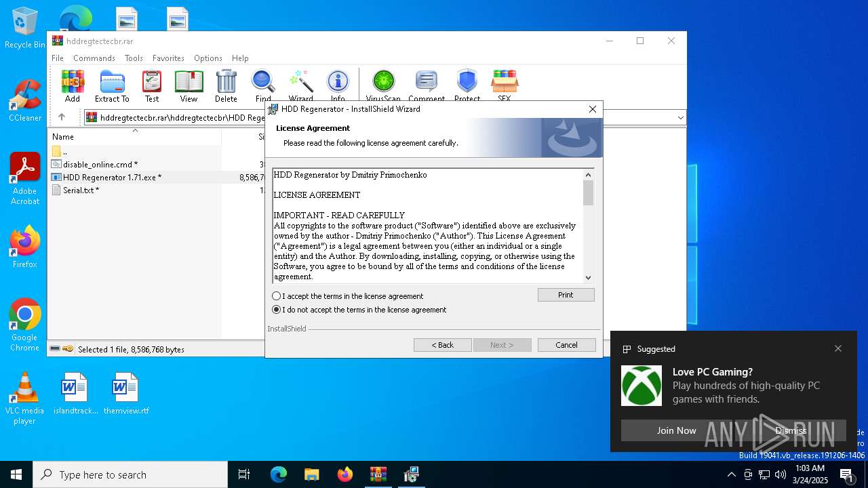Launch Firefox from the desktop
Image resolution: width=868 pixels, height=488 pixels.
pyautogui.click(x=24, y=247)
